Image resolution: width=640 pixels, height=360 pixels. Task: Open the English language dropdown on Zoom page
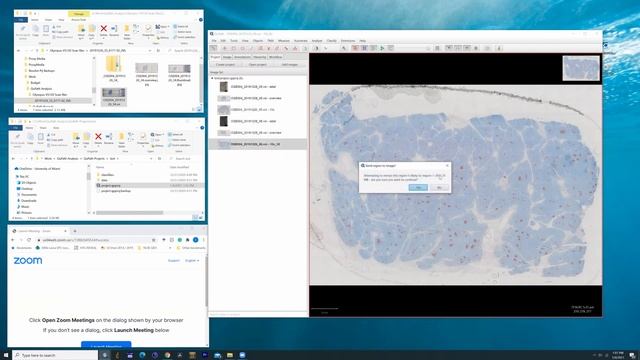[x=192, y=260]
